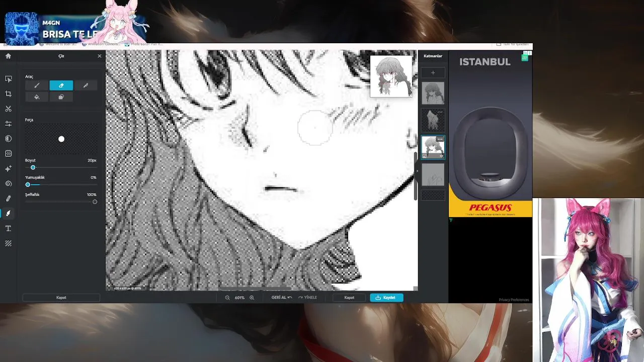Open the Adjust sliders tool
The height and width of the screenshot is (362, 644).
tap(8, 124)
